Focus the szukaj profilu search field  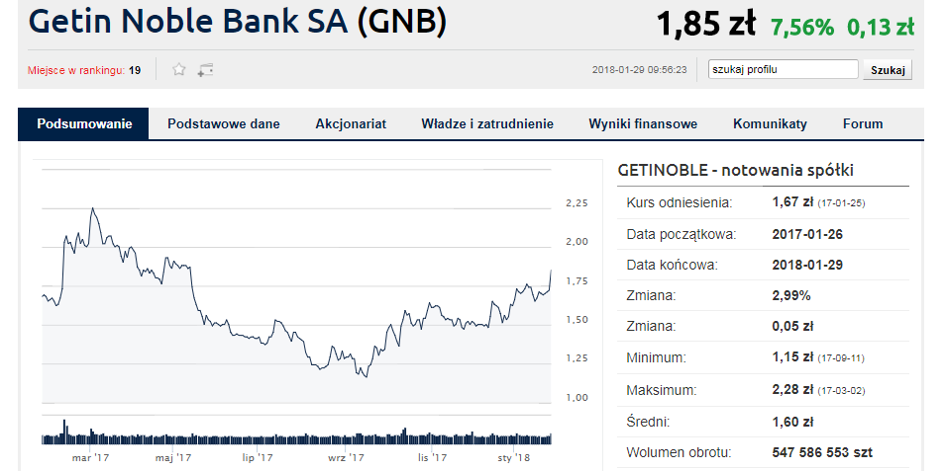[783, 69]
